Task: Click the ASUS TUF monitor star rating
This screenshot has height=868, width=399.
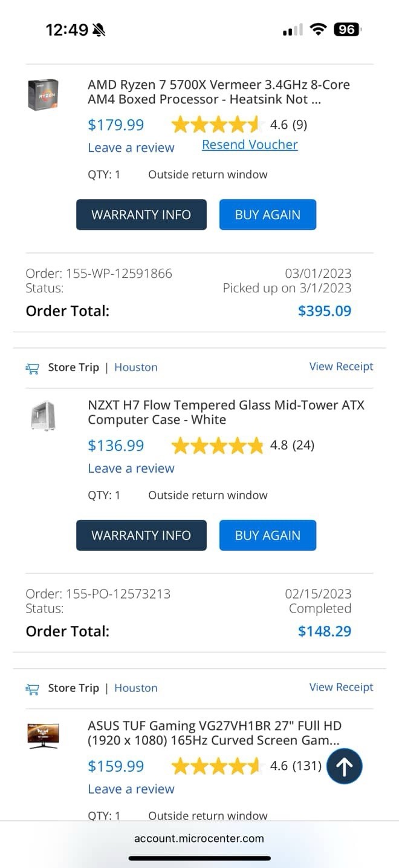Action: coord(216,766)
